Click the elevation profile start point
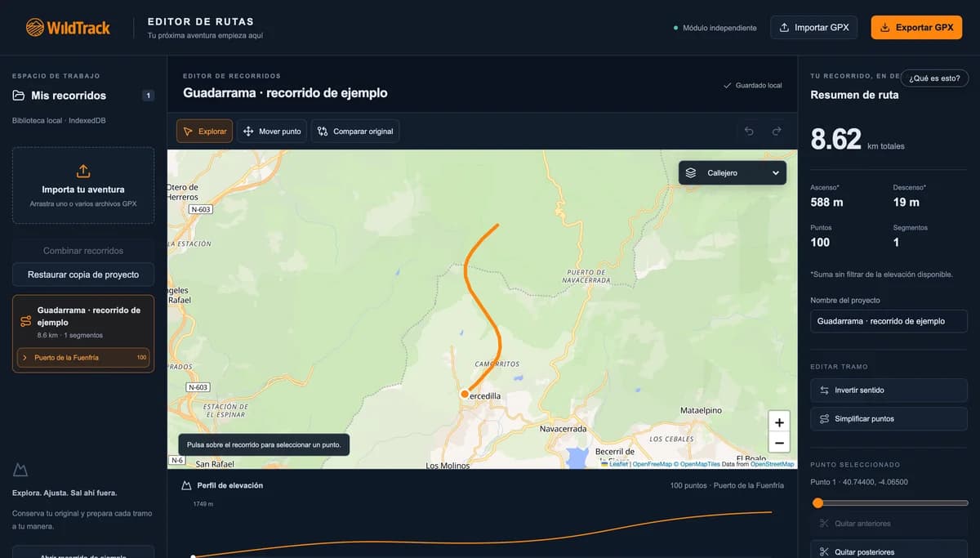 (193, 556)
